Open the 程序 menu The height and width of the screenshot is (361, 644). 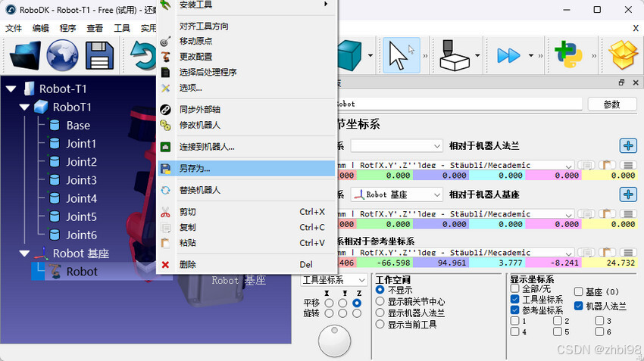click(x=67, y=28)
